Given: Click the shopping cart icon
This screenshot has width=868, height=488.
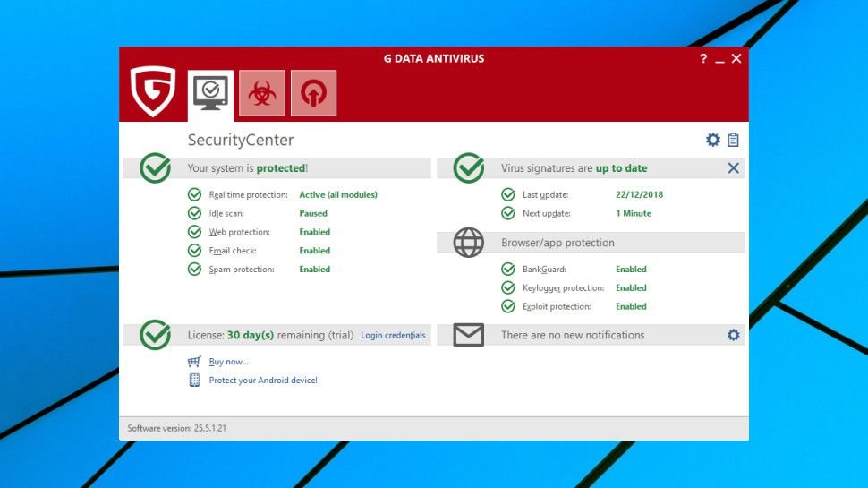Looking at the screenshot, I should (194, 362).
